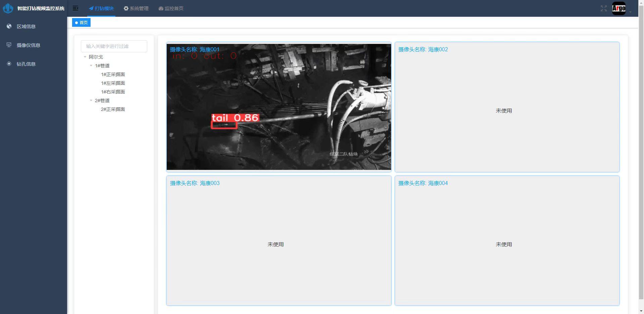Open the 打钻模块 top menu
This screenshot has height=314, width=644.
[x=101, y=8]
